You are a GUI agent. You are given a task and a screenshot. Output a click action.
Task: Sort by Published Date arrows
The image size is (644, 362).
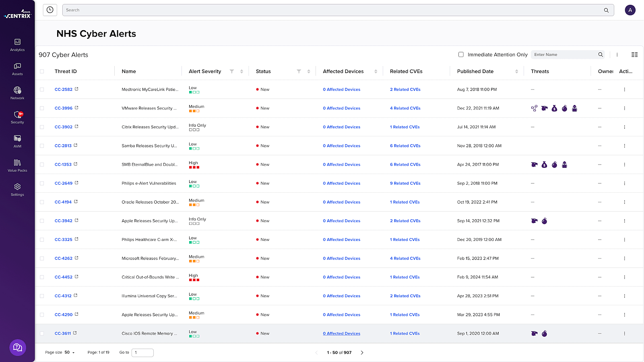517,71
